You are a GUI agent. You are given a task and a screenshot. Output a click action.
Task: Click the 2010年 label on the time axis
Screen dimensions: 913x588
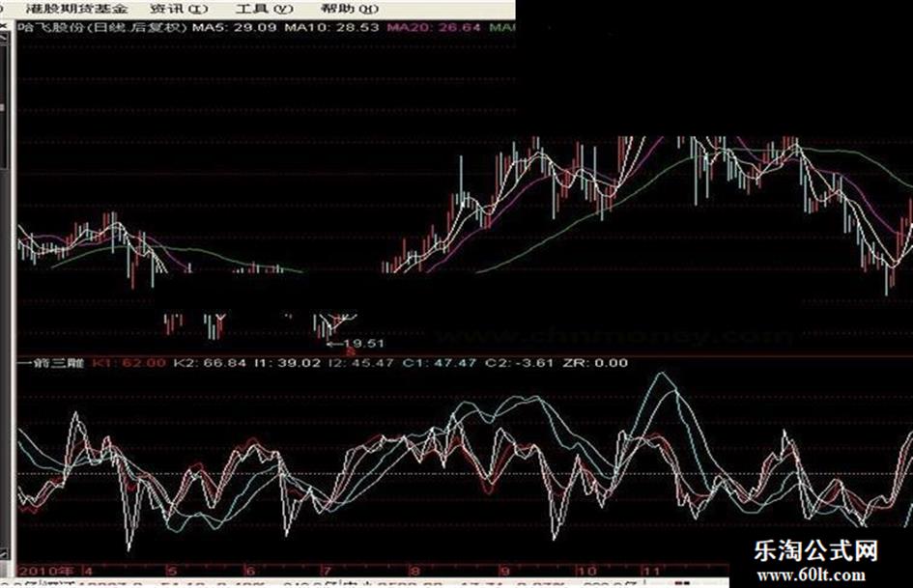pyautogui.click(x=46, y=572)
